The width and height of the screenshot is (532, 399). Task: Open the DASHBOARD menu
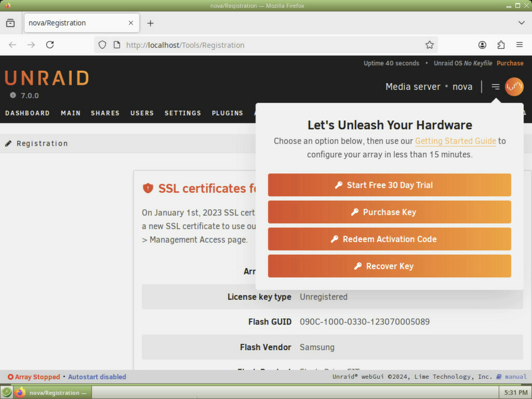pos(28,113)
